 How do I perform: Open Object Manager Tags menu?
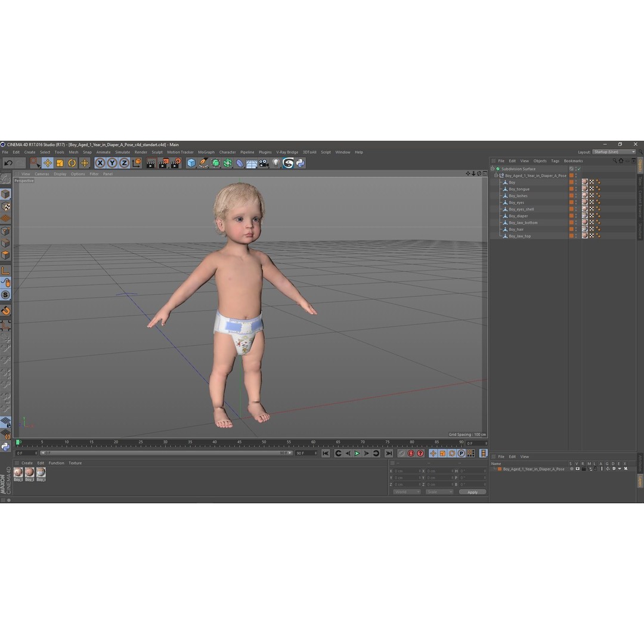click(555, 161)
